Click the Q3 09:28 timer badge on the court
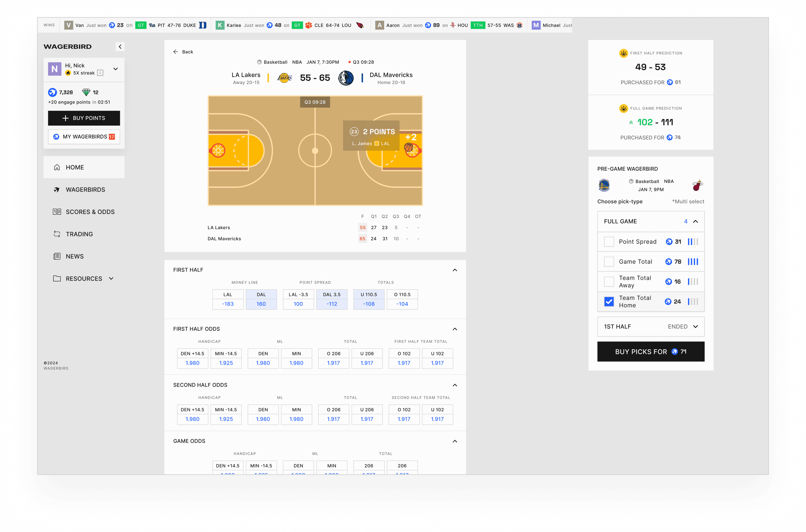 315,102
